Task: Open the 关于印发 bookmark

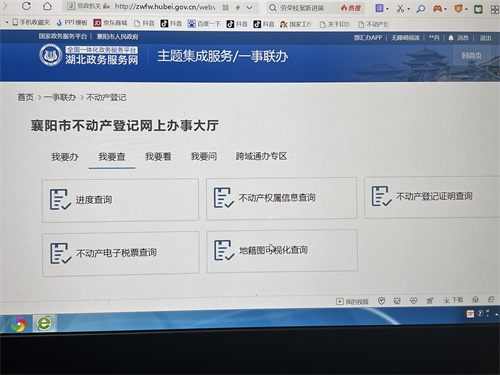Action: click(335, 24)
